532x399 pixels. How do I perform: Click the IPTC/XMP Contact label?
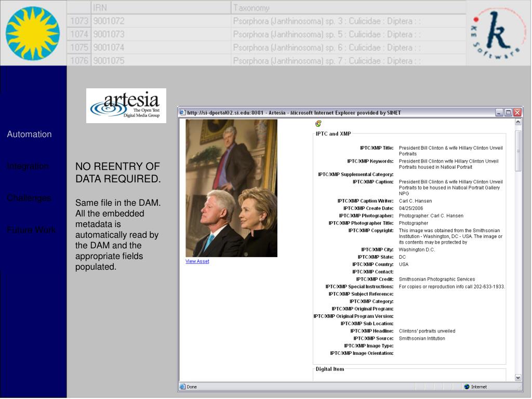click(x=373, y=272)
